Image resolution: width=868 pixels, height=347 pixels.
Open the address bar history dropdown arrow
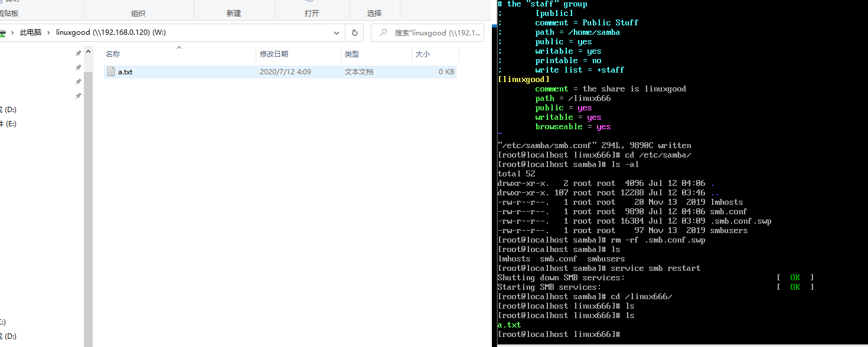[x=337, y=33]
